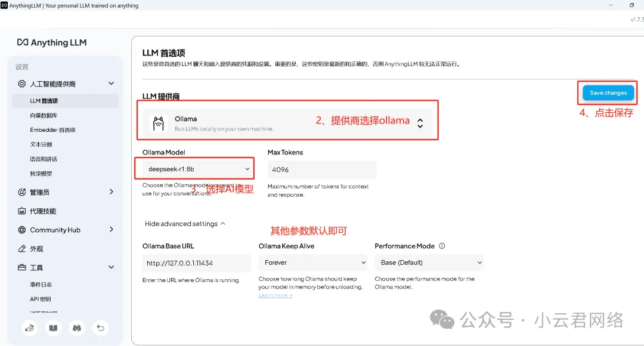644x346 pixels.
Task: Open the Ollama Keep Alive dropdown
Action: coord(314,262)
